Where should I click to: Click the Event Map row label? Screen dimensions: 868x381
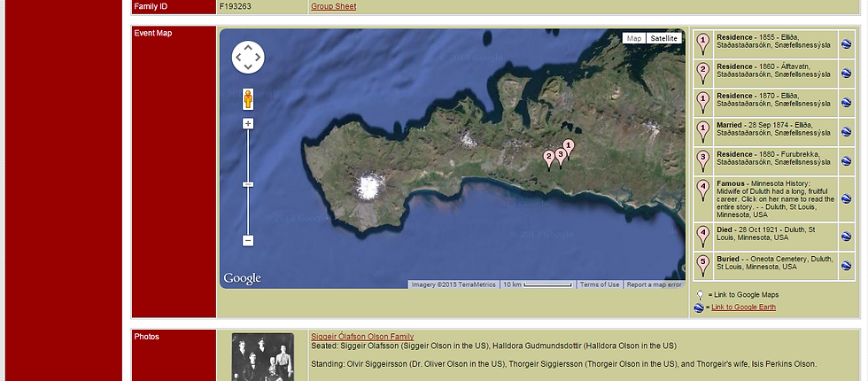point(152,34)
